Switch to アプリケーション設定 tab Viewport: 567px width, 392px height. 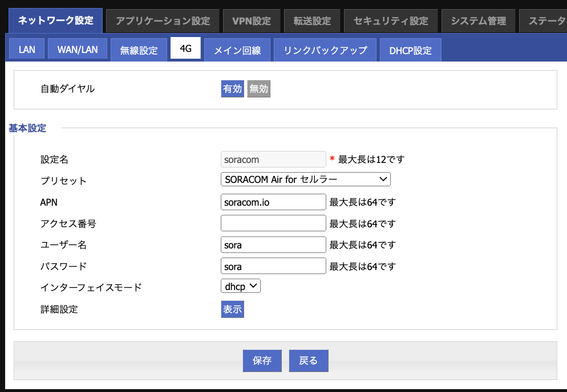click(x=163, y=21)
